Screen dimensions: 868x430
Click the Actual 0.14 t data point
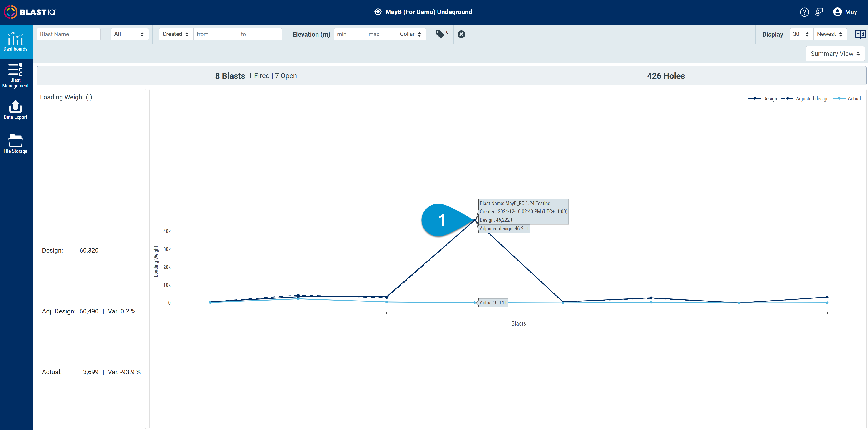point(475,303)
